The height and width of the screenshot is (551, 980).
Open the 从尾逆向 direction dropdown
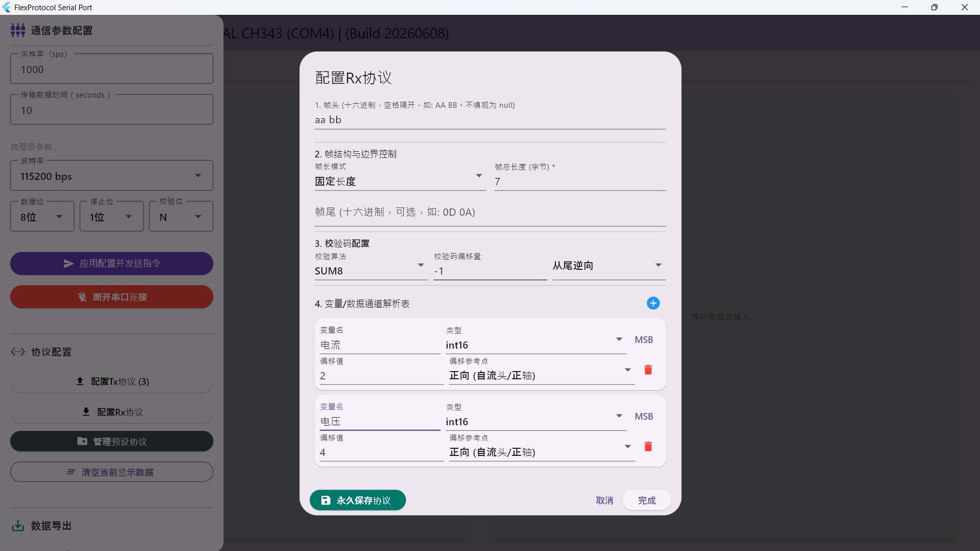pos(609,265)
